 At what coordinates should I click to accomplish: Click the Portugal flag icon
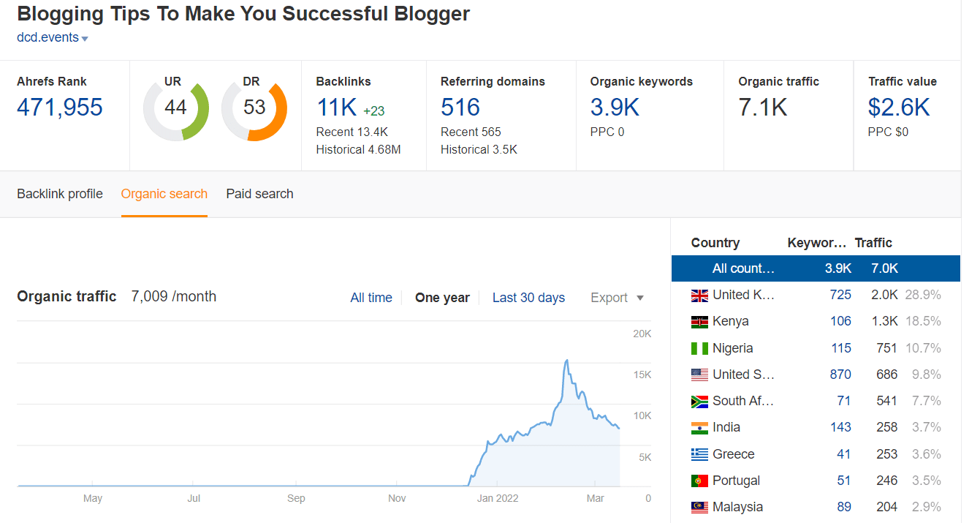[699, 481]
